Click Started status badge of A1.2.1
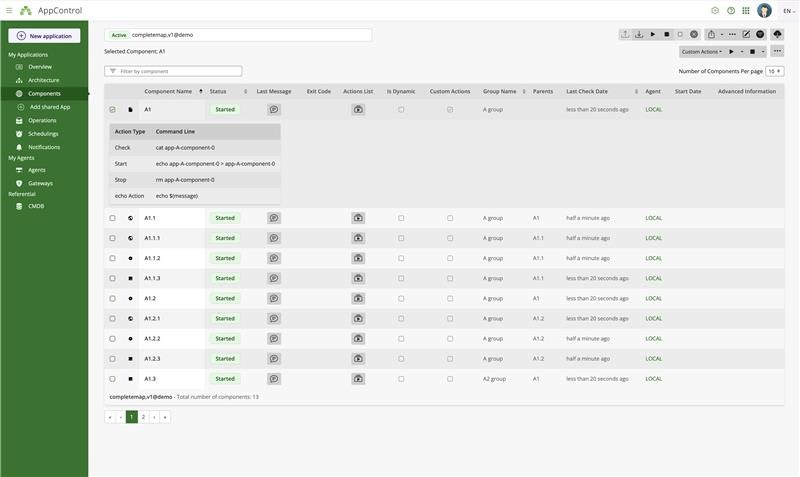Viewport: 800px width, 477px height. [x=225, y=318]
